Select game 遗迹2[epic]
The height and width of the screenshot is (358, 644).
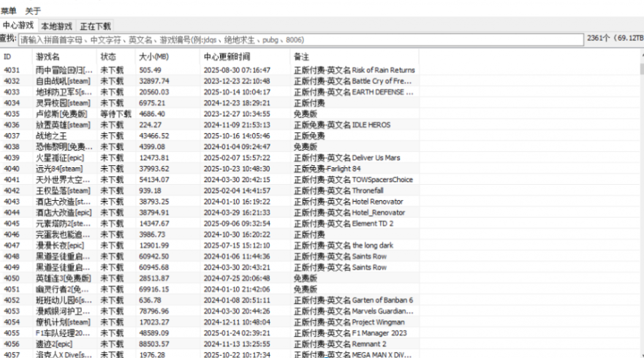[x=54, y=344]
